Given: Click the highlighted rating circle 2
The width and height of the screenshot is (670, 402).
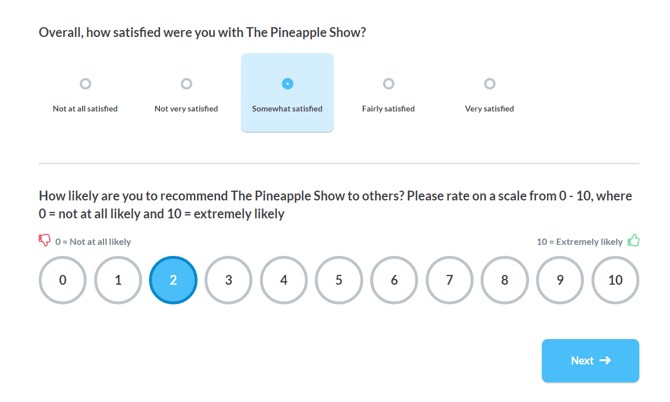Looking at the screenshot, I should 173,280.
